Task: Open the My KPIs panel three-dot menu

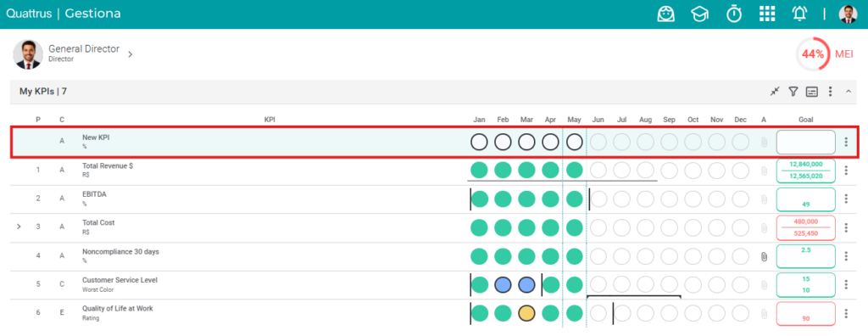Action: pyautogui.click(x=830, y=92)
